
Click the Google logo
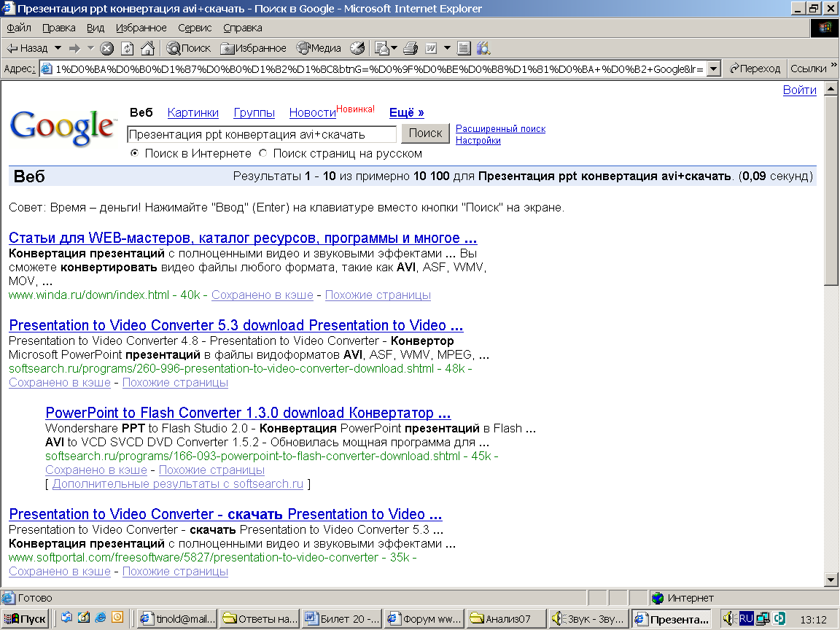pyautogui.click(x=63, y=127)
